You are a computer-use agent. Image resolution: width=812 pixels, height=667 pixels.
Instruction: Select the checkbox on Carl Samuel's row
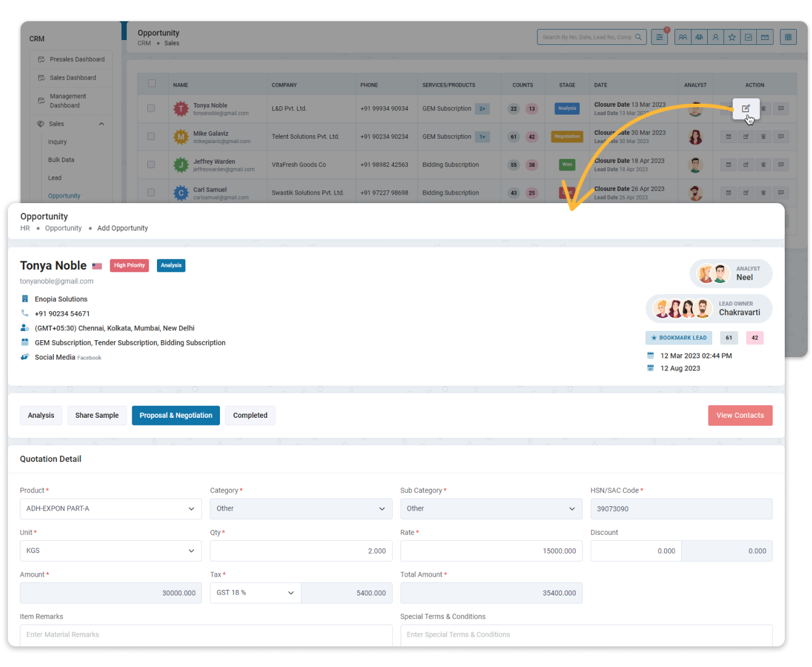pyautogui.click(x=151, y=192)
